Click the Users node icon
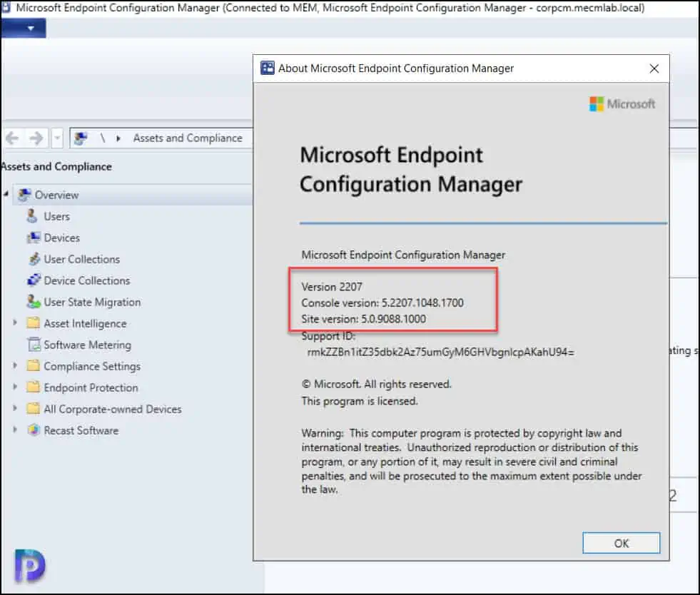The width and height of the screenshot is (700, 595). click(31, 216)
